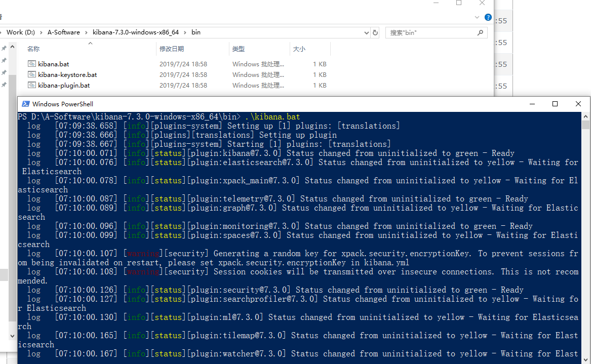Screen dimensions: 591x364
Task: Go to A-Software folder in address bar
Action: point(64,32)
